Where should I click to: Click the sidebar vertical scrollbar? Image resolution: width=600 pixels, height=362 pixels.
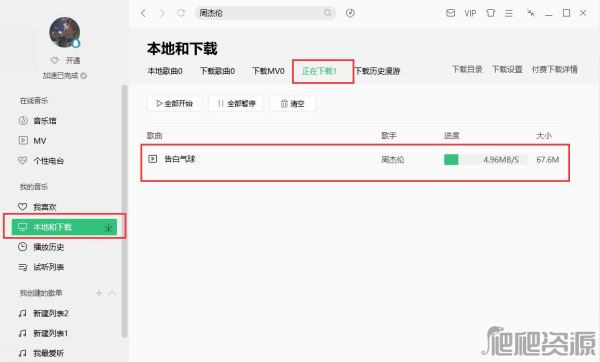click(x=124, y=211)
